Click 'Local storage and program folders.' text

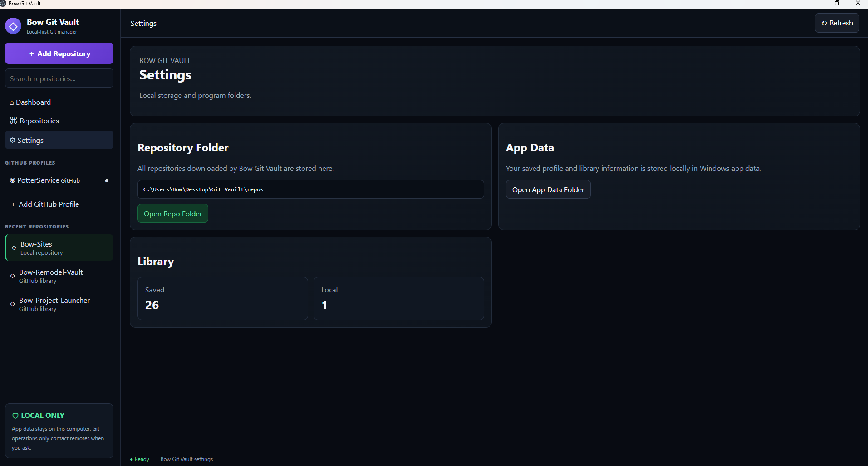pos(195,96)
